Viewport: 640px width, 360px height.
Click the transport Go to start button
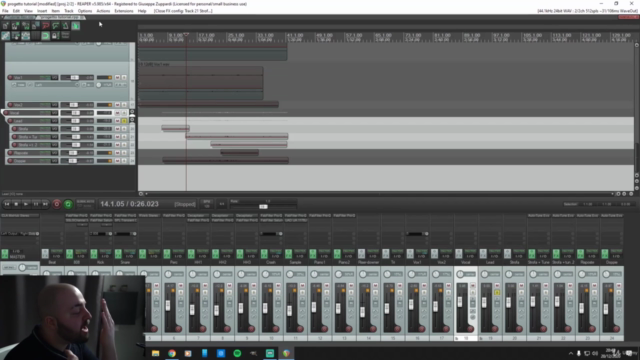pos(7,204)
